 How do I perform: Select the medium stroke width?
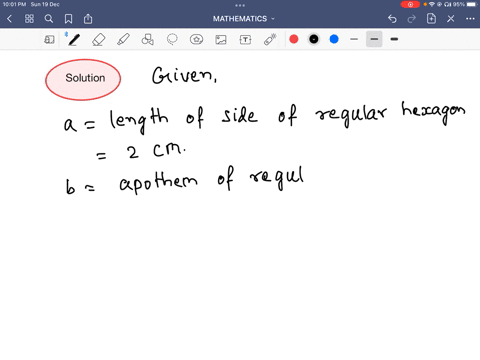tap(374, 39)
